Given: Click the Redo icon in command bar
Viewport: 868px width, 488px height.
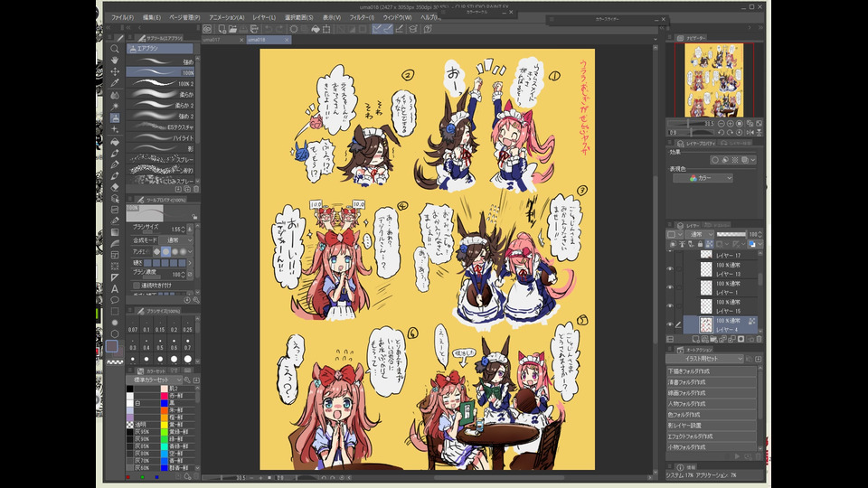Looking at the screenshot, I should point(279,29).
